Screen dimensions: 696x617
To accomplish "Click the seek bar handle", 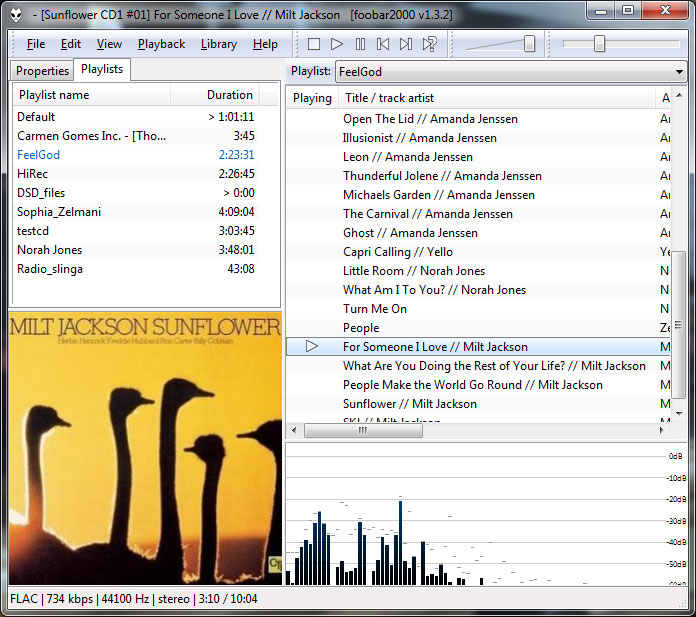I will pos(599,44).
